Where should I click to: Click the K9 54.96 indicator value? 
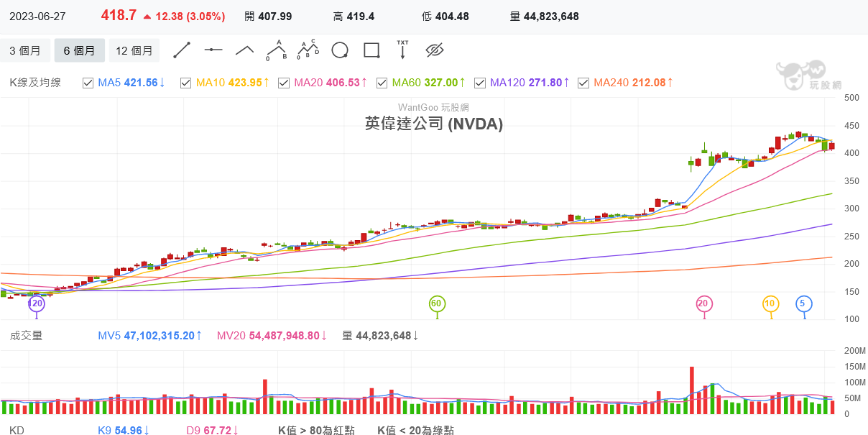tap(124, 431)
